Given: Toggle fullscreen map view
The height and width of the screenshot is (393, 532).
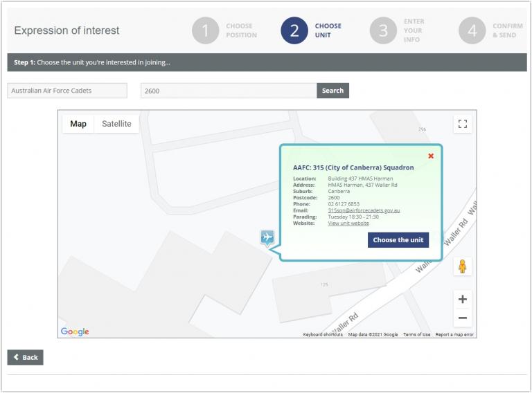Looking at the screenshot, I should (463, 124).
